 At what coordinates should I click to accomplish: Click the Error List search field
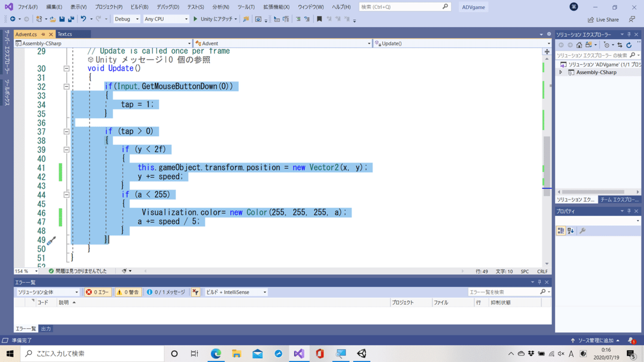click(509, 292)
